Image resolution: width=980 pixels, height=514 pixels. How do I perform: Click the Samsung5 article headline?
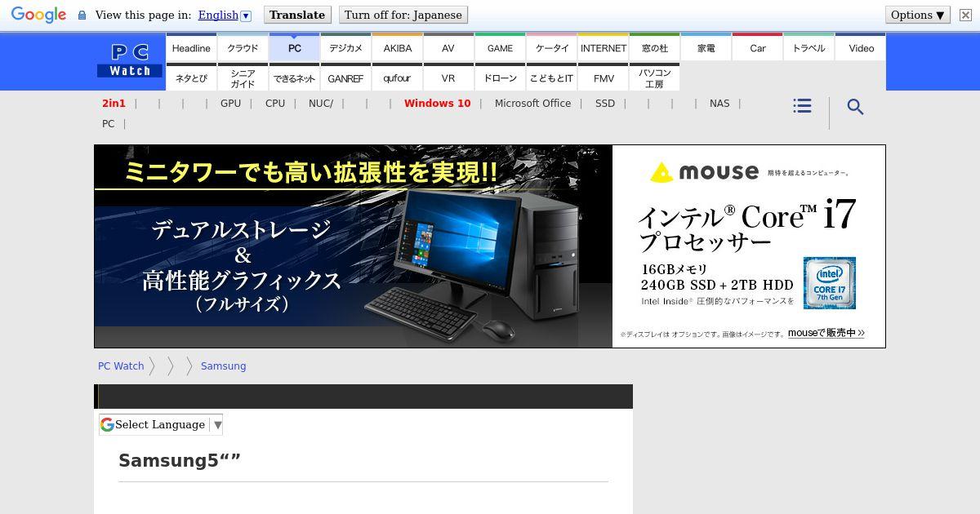(180, 460)
